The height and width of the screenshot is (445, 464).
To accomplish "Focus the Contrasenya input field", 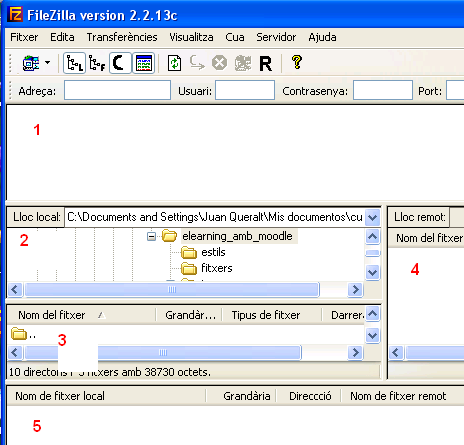I will (383, 90).
